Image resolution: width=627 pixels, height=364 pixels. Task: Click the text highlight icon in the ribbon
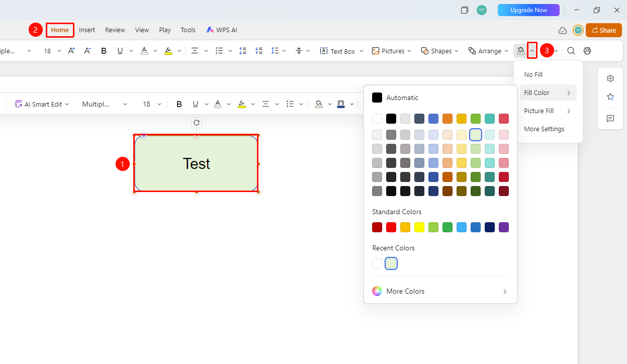pyautogui.click(x=168, y=51)
